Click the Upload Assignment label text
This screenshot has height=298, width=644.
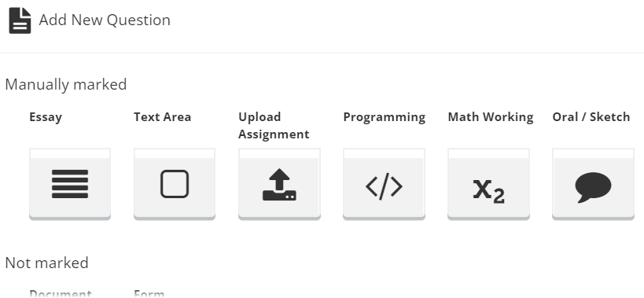(274, 126)
